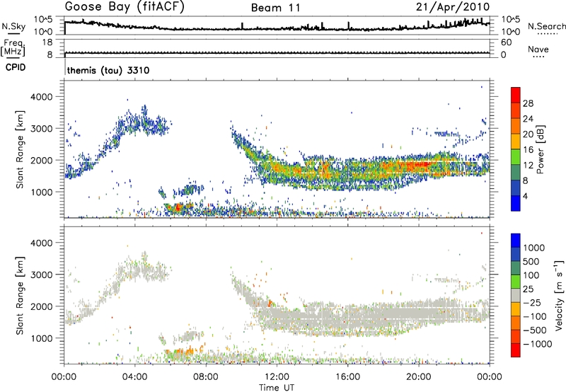The image size is (566, 392).
Task: Click the teal segment of the power colorbar
Action: click(516, 172)
